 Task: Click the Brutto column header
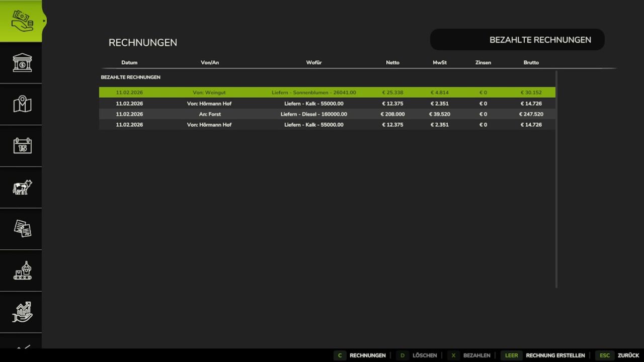[x=531, y=62]
